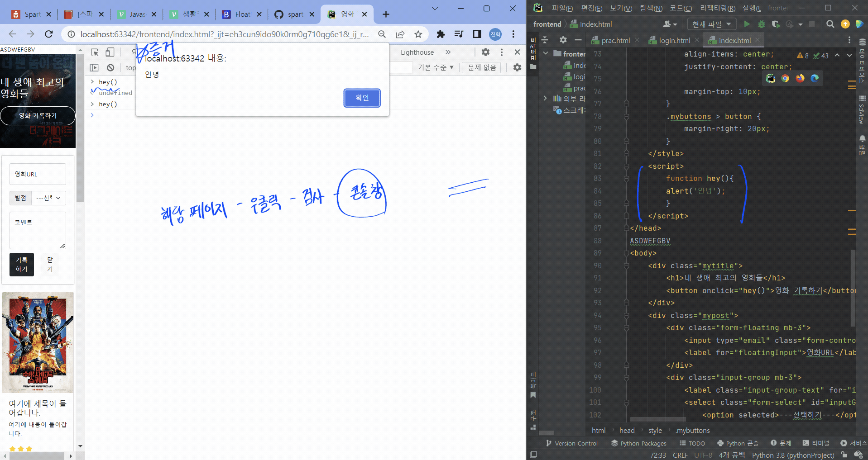Run with coverage using the shield icon
The image size is (868, 460).
[776, 24]
